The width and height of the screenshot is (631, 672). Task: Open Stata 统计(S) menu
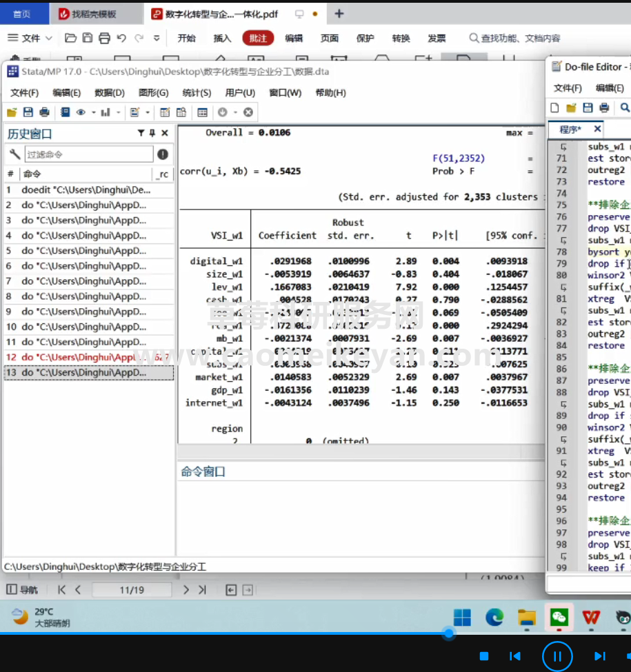click(x=197, y=93)
